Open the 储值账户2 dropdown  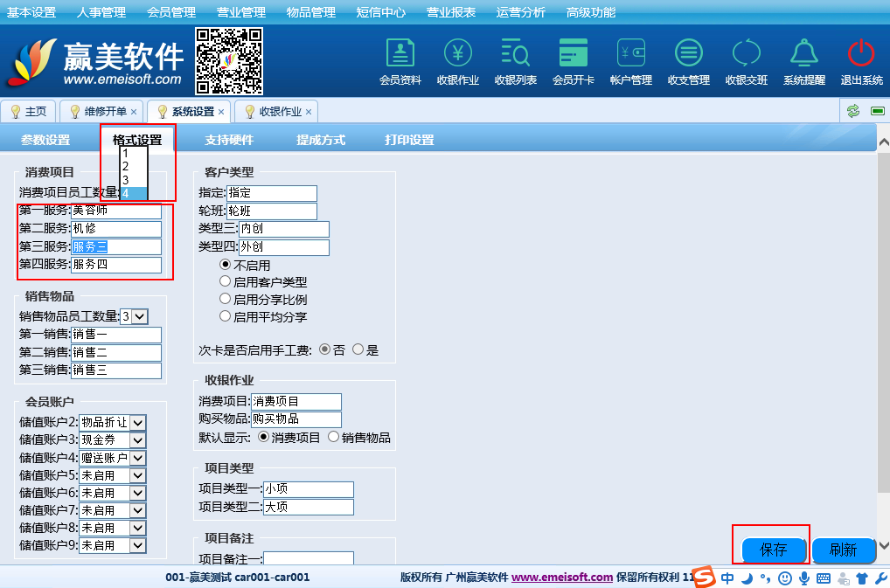[x=137, y=422]
